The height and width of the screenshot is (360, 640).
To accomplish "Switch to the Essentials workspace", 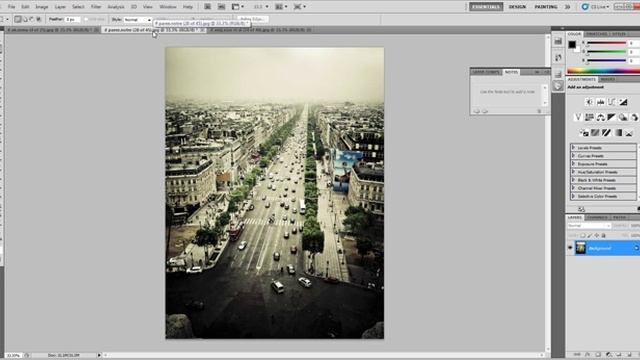I will (486, 7).
